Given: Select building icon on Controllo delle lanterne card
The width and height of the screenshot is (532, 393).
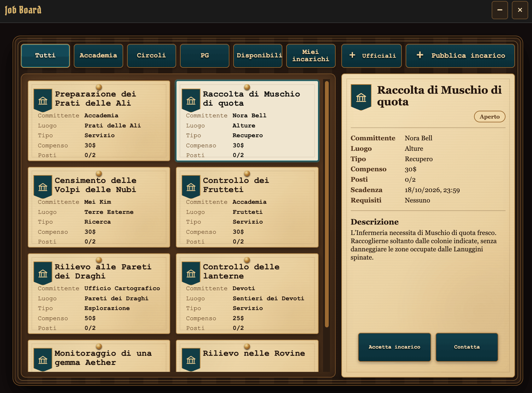Looking at the screenshot, I should pos(191,273).
